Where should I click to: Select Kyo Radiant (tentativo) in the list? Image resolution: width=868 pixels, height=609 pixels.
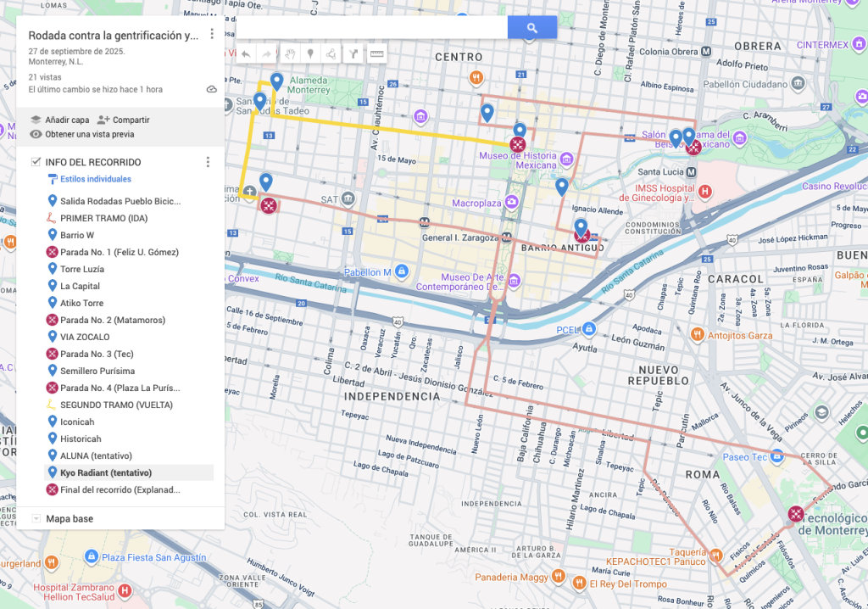(106, 472)
